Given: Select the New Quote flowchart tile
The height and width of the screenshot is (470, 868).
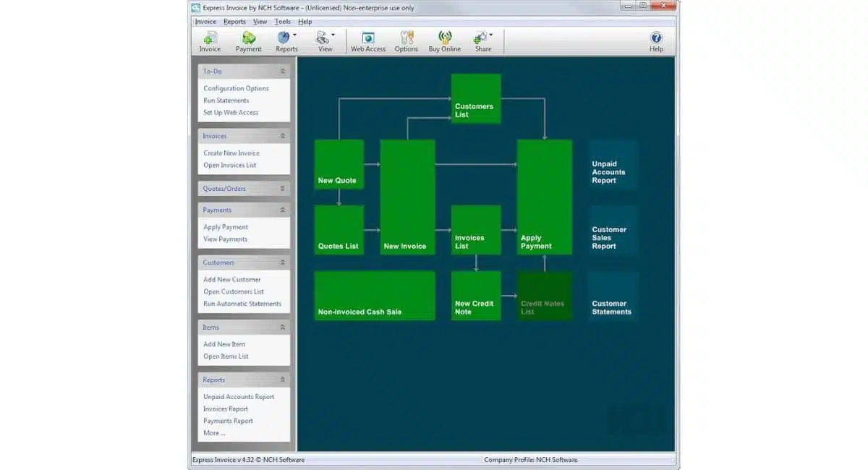Looking at the screenshot, I should tap(339, 164).
